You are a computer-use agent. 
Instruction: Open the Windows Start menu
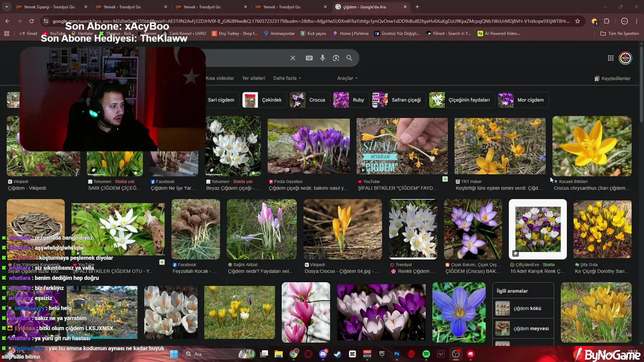(174, 354)
